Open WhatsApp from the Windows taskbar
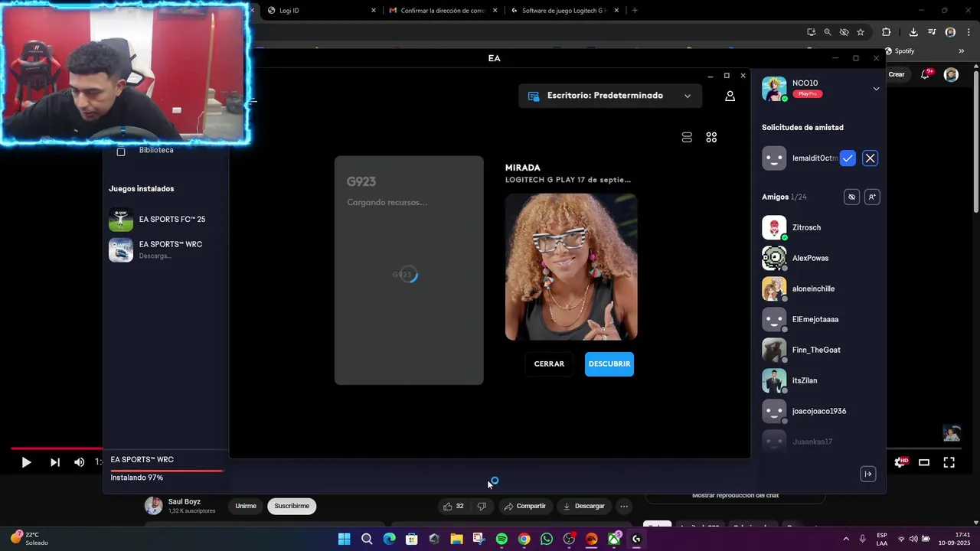 click(x=546, y=539)
